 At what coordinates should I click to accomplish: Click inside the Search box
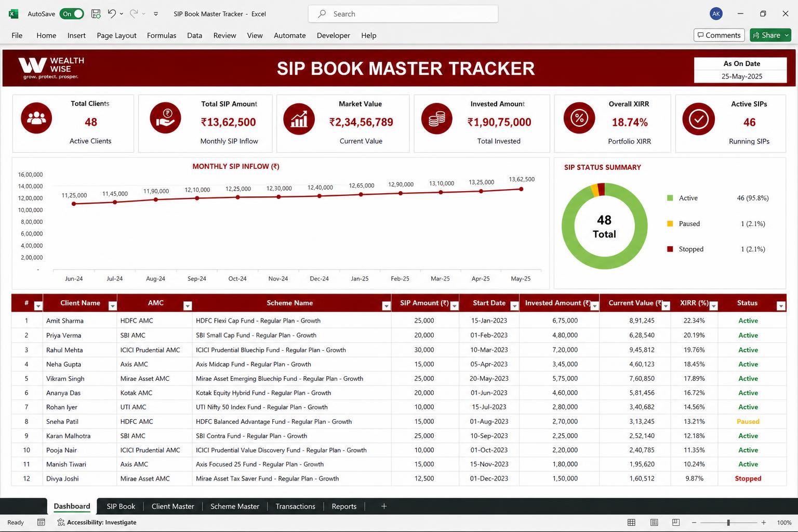pyautogui.click(x=403, y=14)
